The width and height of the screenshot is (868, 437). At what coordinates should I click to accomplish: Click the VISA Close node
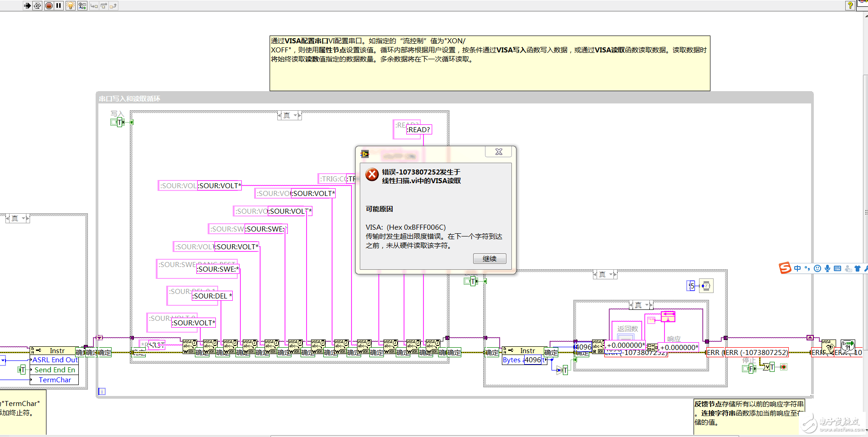[x=828, y=347]
